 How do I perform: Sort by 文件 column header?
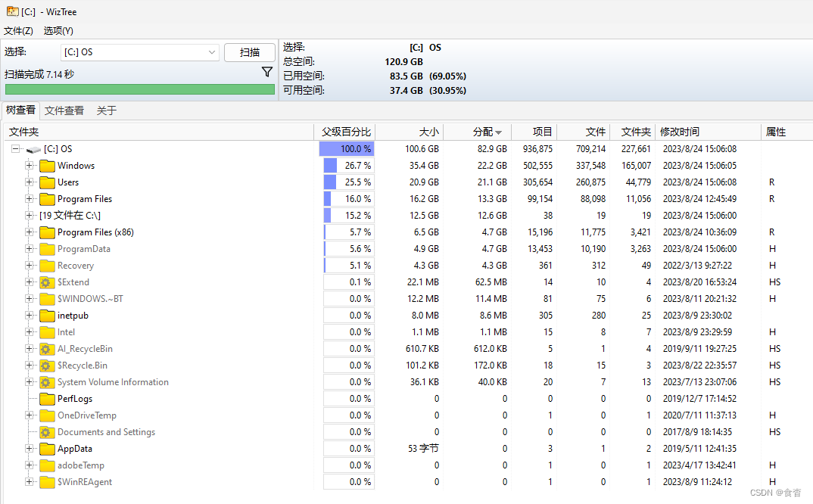584,132
